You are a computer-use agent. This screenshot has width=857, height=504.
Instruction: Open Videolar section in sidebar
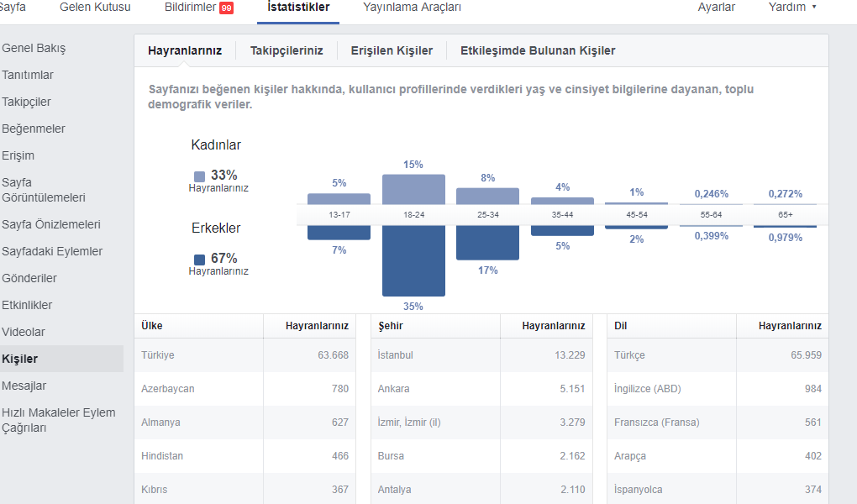(x=24, y=332)
